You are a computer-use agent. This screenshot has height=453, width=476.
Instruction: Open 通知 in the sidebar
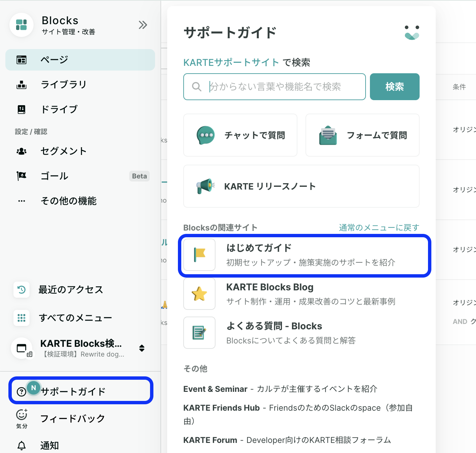49,446
